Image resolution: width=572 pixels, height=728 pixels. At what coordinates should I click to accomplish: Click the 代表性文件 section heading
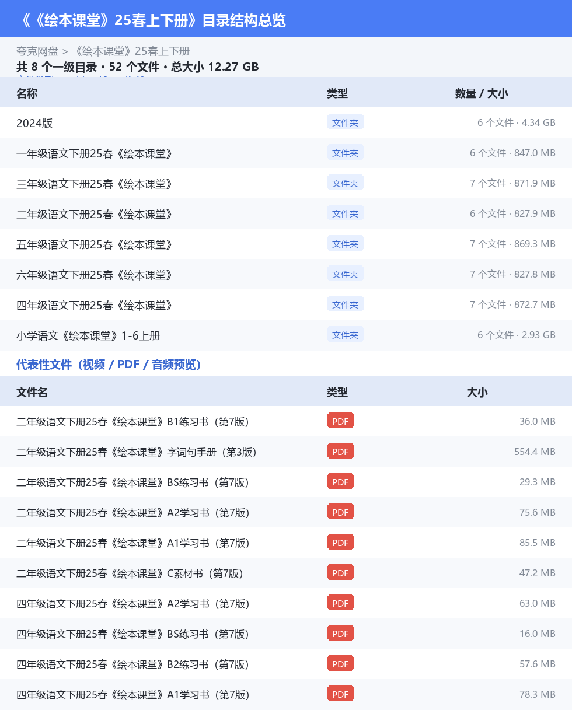pyautogui.click(x=109, y=365)
